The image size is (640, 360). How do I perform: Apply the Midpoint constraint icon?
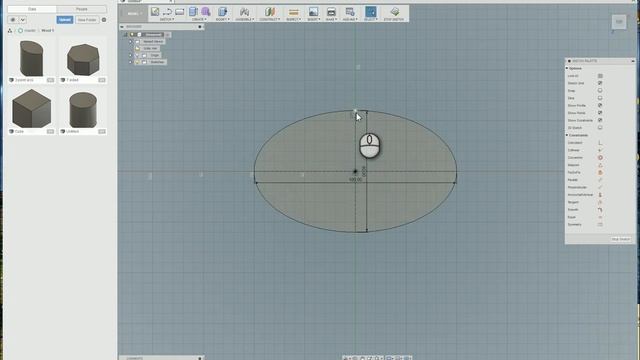600,165
